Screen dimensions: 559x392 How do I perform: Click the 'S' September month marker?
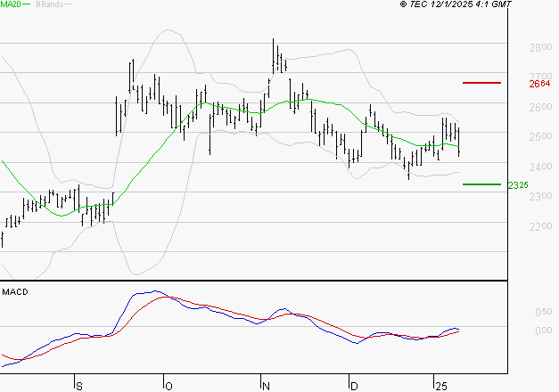pyautogui.click(x=78, y=385)
